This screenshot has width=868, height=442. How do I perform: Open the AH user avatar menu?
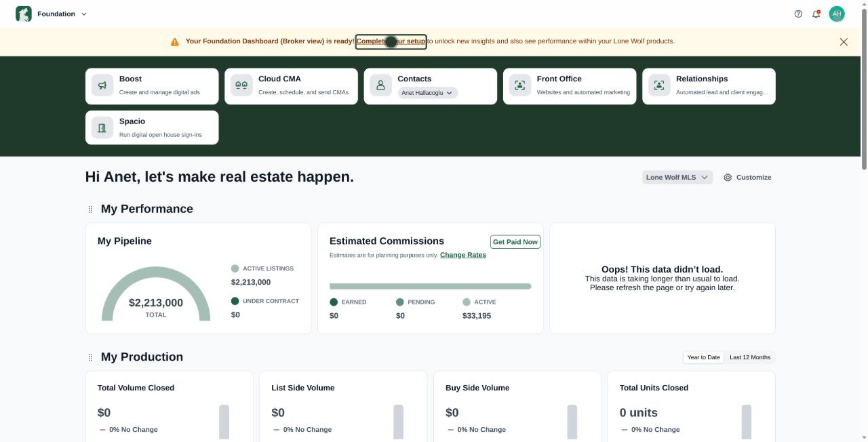click(x=837, y=14)
